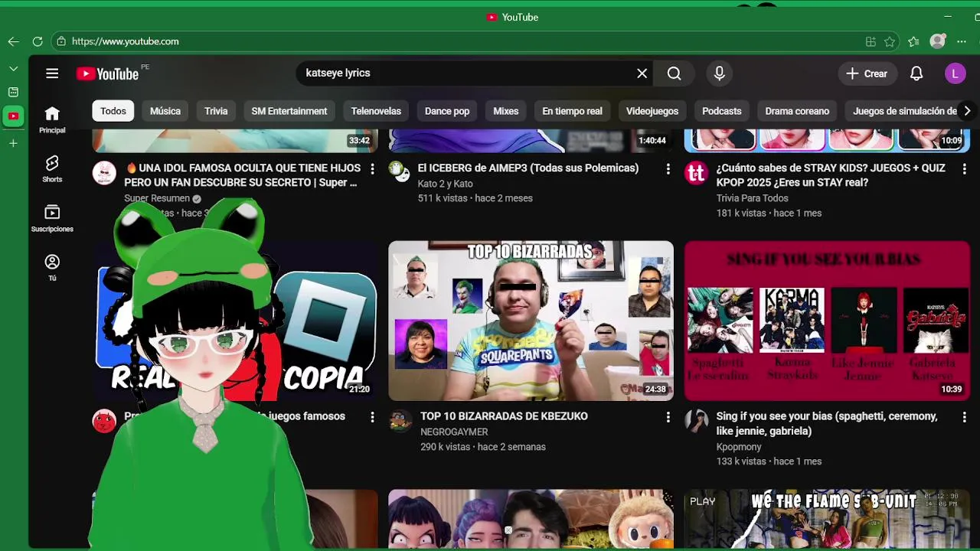Viewport: 980px width, 551px height.
Task: Open the account avatar menu
Action: point(955,73)
